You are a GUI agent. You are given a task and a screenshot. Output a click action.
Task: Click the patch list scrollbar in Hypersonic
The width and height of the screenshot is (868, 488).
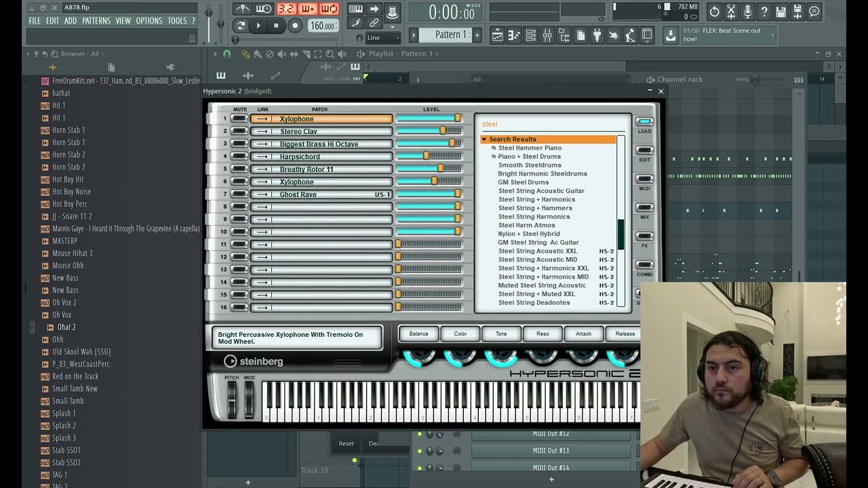click(x=620, y=222)
